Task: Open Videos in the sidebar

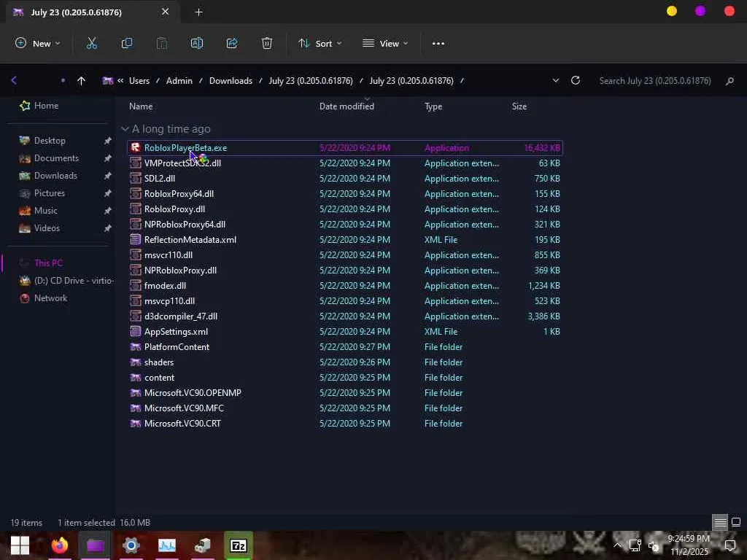Action: pyautogui.click(x=47, y=228)
